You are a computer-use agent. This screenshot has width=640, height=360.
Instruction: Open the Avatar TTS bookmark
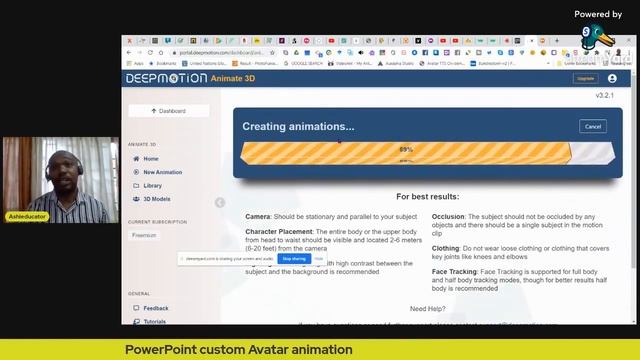pos(442,64)
